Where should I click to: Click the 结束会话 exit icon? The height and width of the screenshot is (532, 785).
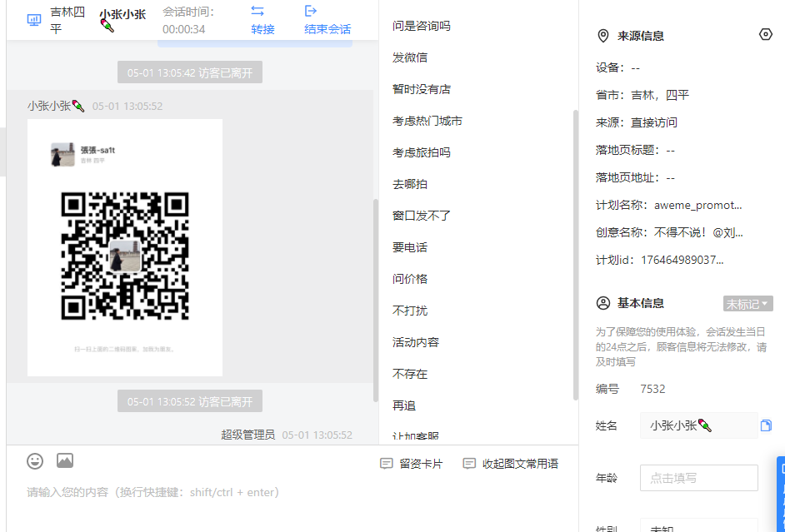[x=310, y=11]
